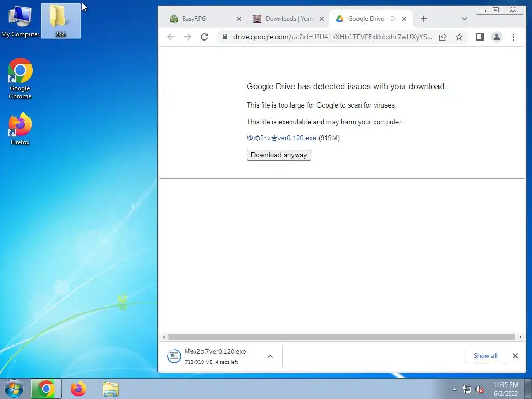This screenshot has width=532, height=399.
Task: Toggle Chrome's side panel
Action: (x=480, y=37)
